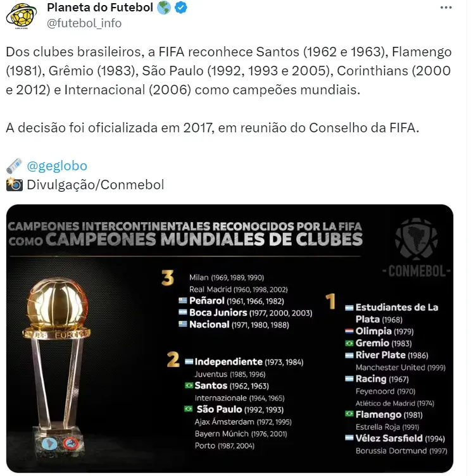
Task: Click the globe emoji beside the account name
Action: [163, 8]
